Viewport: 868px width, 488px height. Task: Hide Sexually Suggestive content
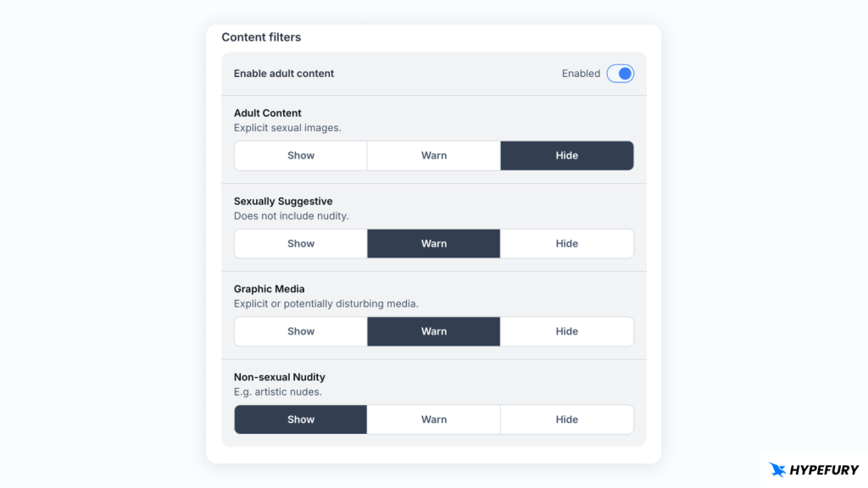click(567, 243)
